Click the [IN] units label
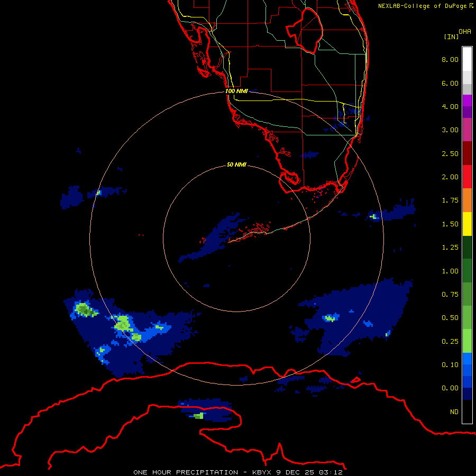The height and width of the screenshot is (476, 476). tap(451, 36)
